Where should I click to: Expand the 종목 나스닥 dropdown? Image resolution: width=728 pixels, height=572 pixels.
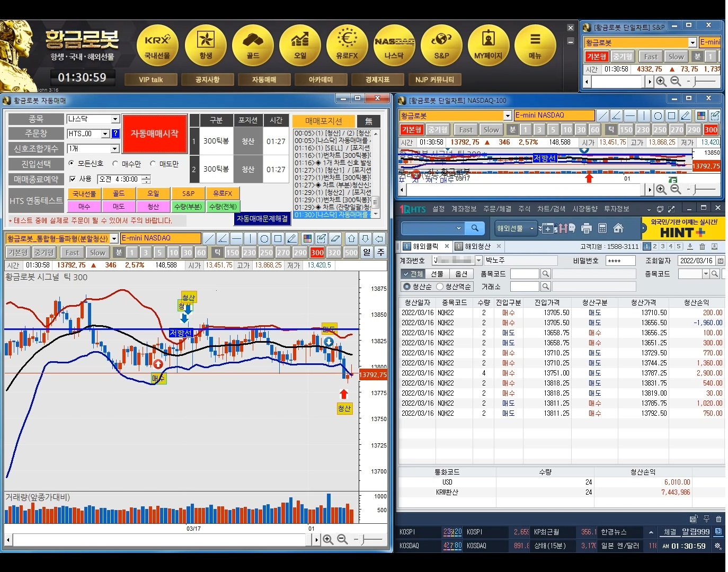115,119
